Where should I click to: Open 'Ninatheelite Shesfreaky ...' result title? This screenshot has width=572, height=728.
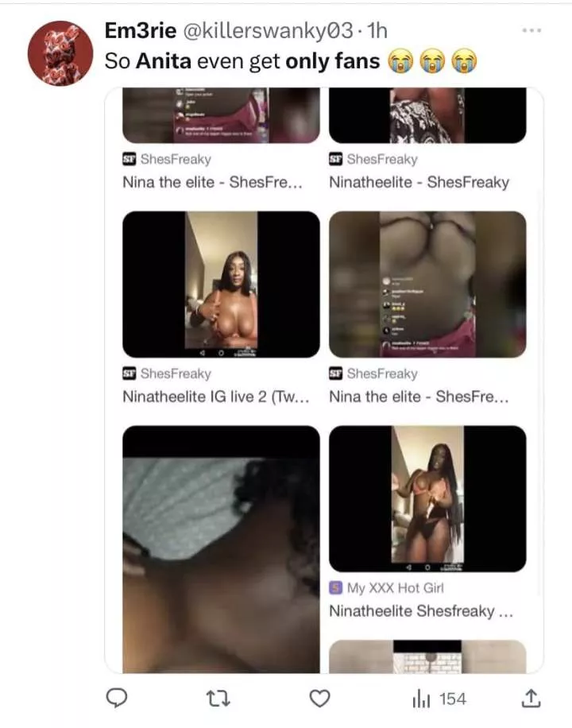tap(421, 611)
